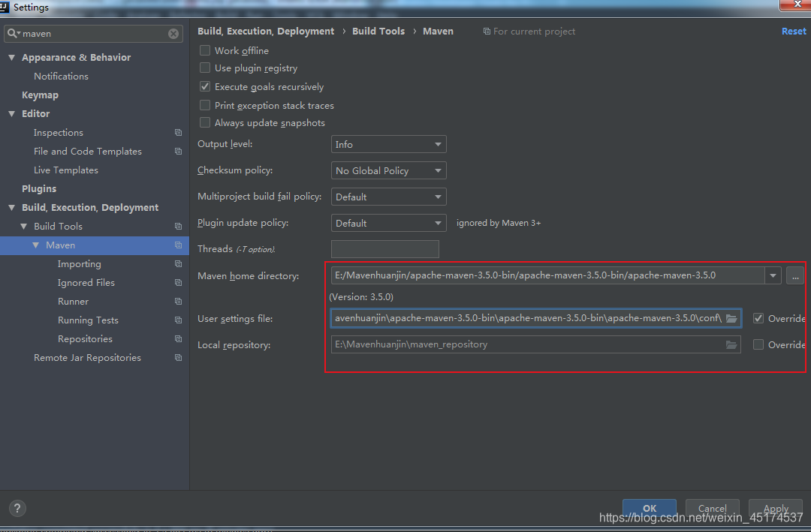This screenshot has width=811, height=532.
Task: Click project-level icon beside Ignored Files
Action: 179,283
